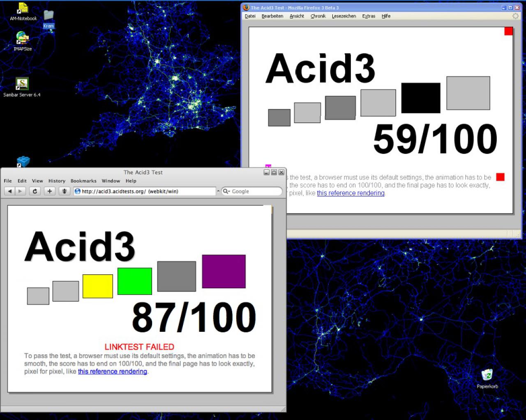The image size is (526, 420).
Task: Open Firefox Chronik menu
Action: click(318, 16)
